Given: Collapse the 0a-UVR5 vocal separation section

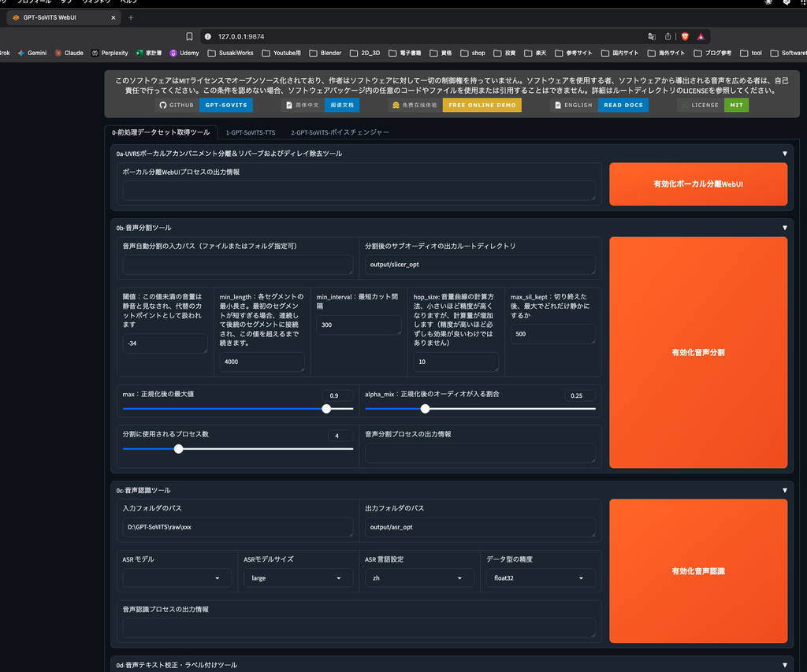Looking at the screenshot, I should pos(785,154).
